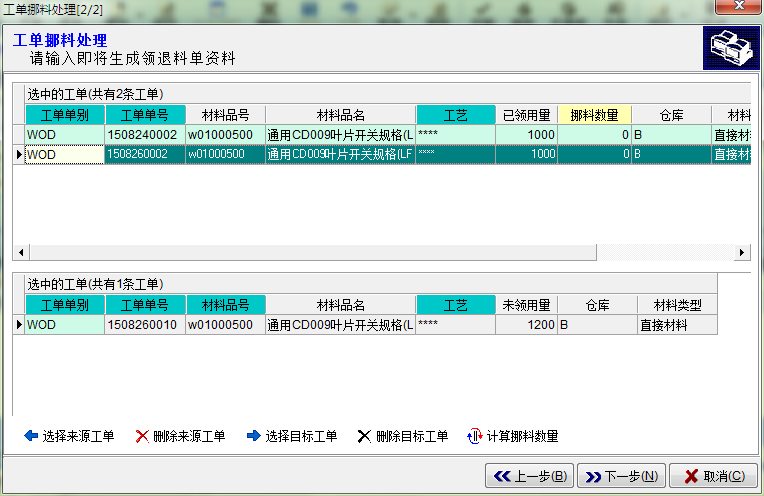Click the red X icon for 删除来源工单
764x496 pixels.
142,436
